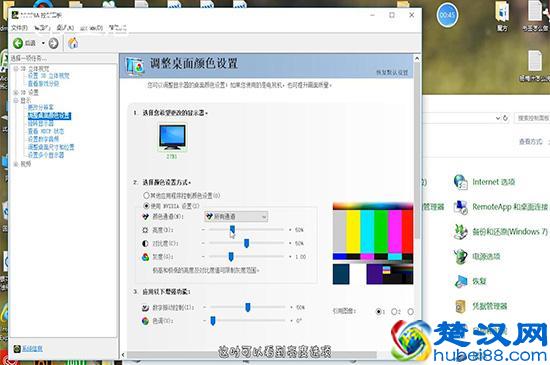Click the gamma color-wheel icon

coord(145,257)
